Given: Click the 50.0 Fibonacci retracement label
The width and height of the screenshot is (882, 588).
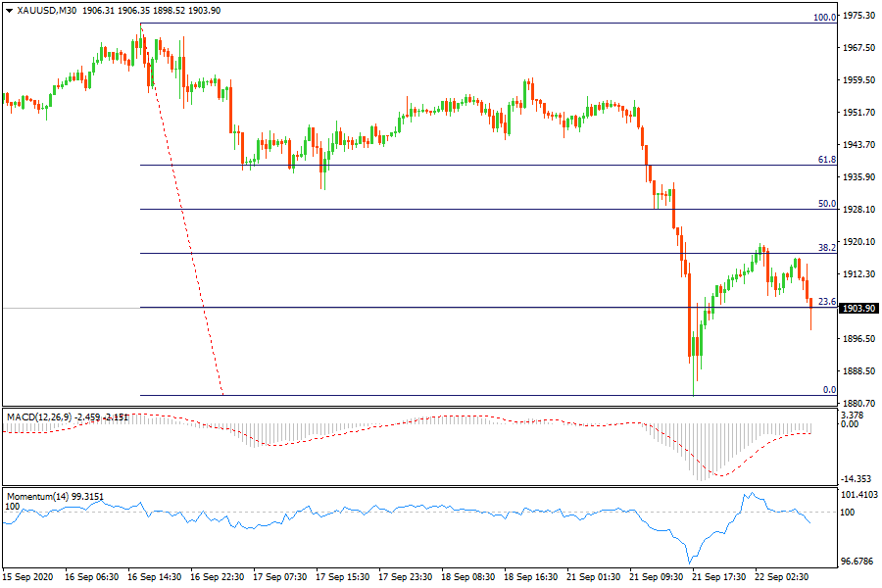Looking at the screenshot, I should point(826,204).
